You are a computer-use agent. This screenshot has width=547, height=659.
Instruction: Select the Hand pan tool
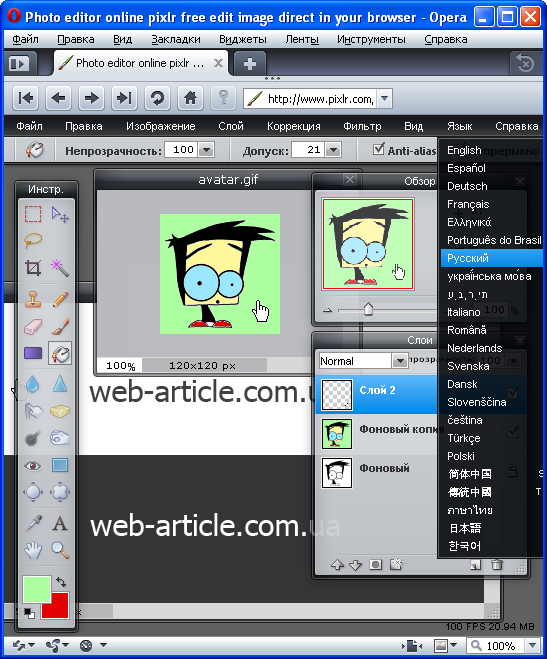pos(33,550)
